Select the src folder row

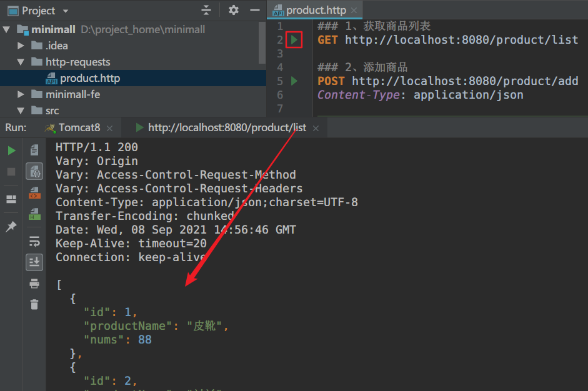click(x=133, y=111)
